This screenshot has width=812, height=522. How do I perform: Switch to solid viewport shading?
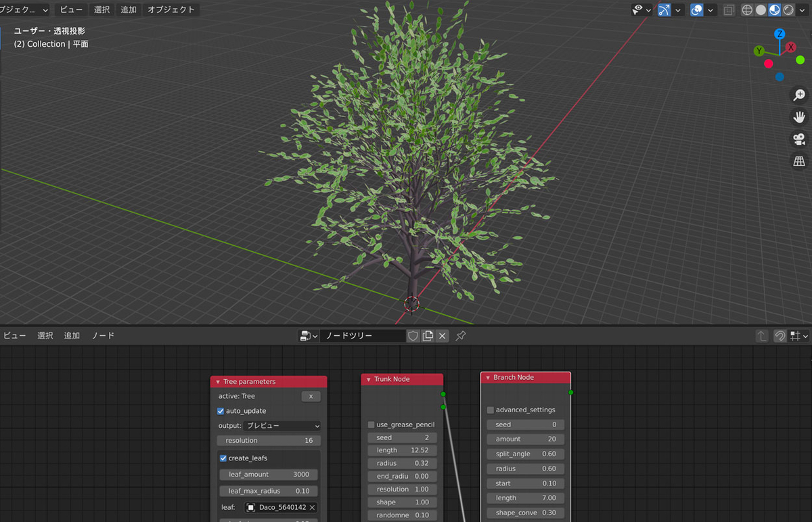point(761,10)
